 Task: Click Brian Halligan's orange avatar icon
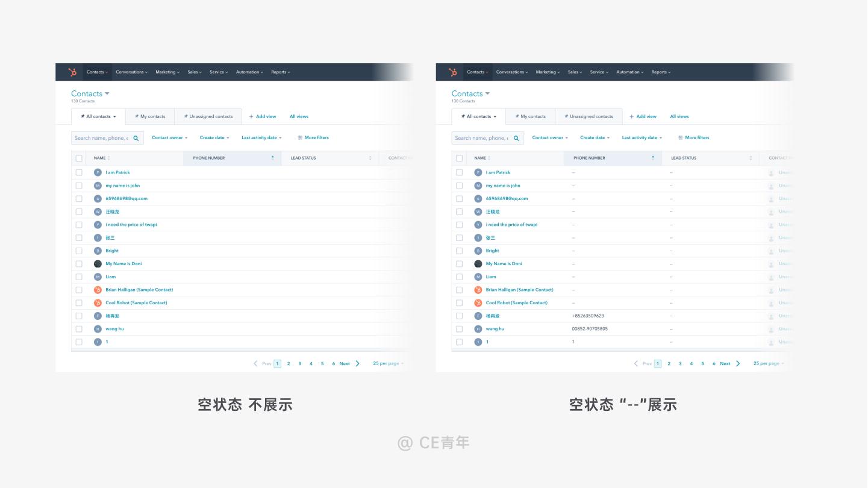(97, 289)
